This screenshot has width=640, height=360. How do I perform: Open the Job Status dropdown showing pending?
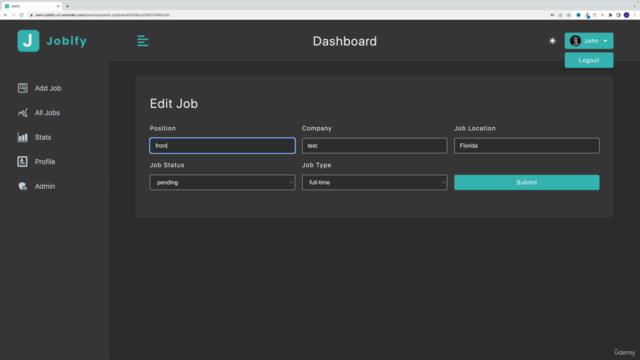pos(222,182)
